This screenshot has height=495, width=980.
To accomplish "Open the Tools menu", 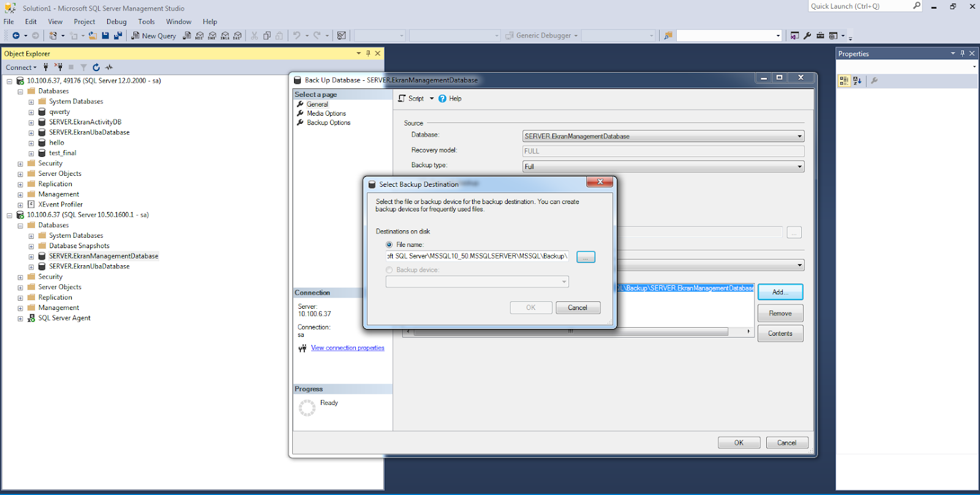I will (x=146, y=21).
